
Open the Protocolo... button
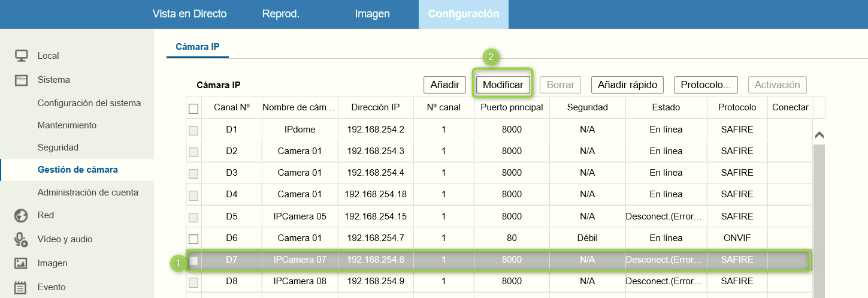tap(706, 85)
